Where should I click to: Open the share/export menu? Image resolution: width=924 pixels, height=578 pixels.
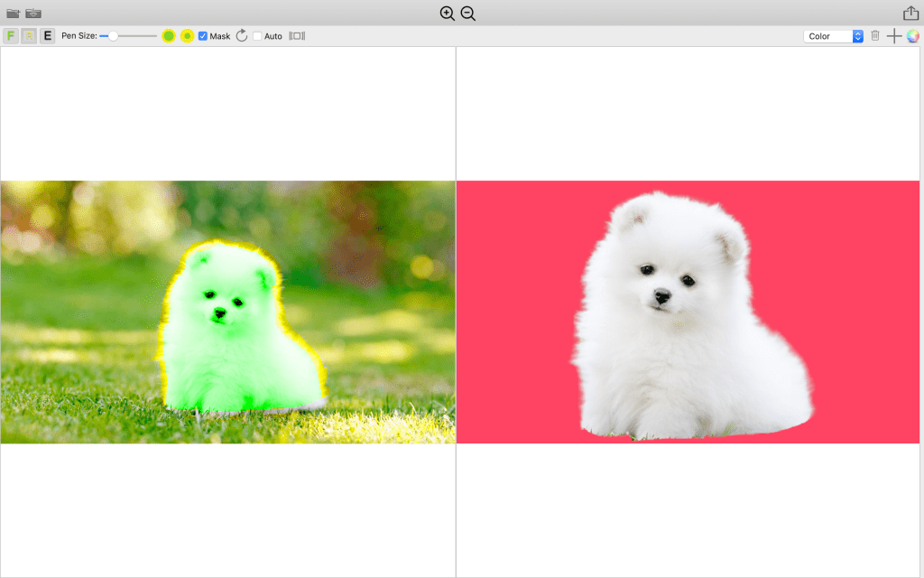(x=910, y=14)
